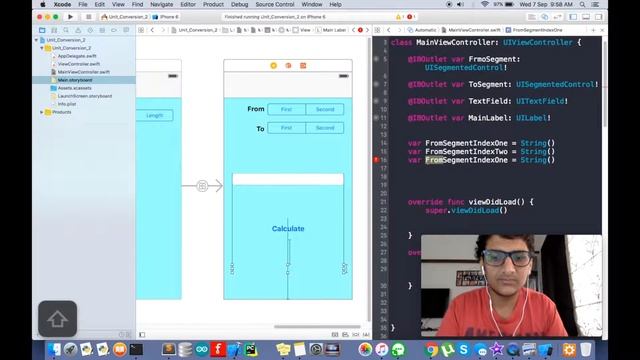Image resolution: width=640 pixels, height=360 pixels.
Task: Open the Debug menu
Action: pos(240,4)
